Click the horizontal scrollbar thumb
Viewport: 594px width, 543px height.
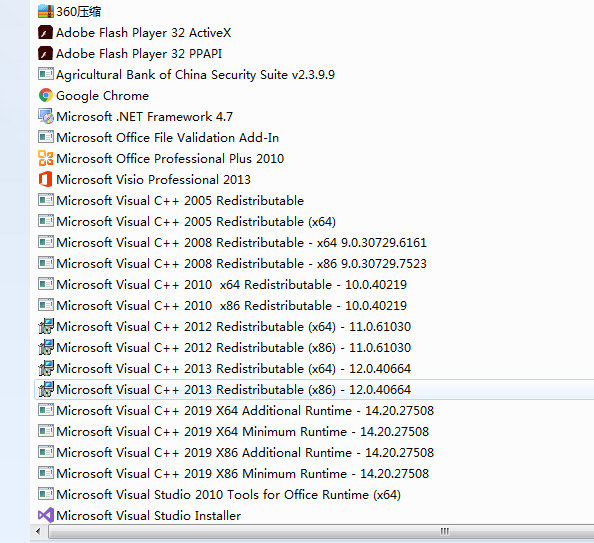pos(321,531)
